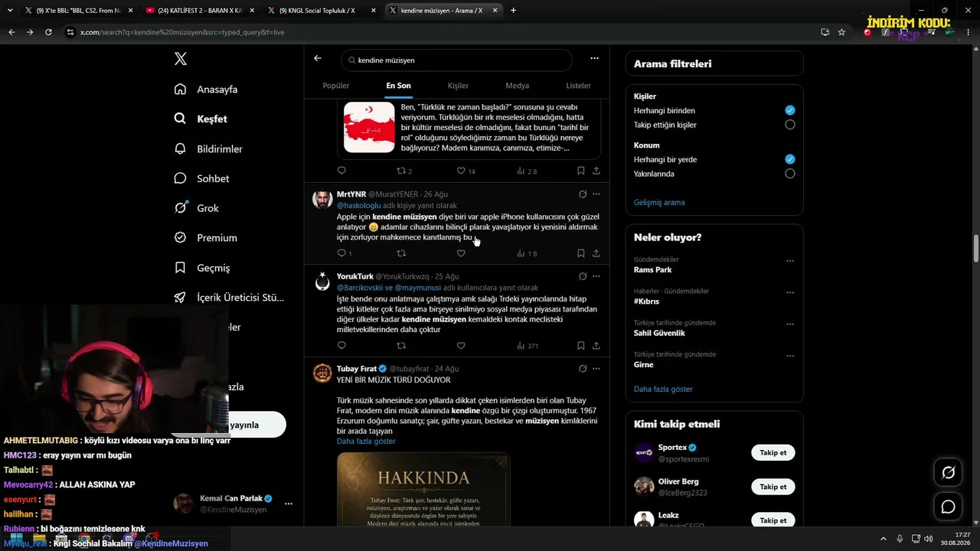Go back using the search page arrow
Viewport: 980px width, 551px height.
[x=318, y=58]
